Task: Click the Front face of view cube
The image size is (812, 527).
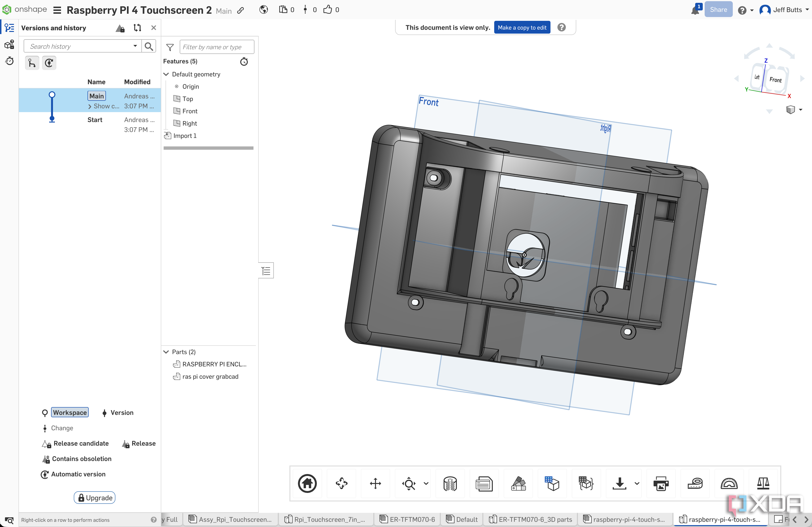Action: click(775, 79)
